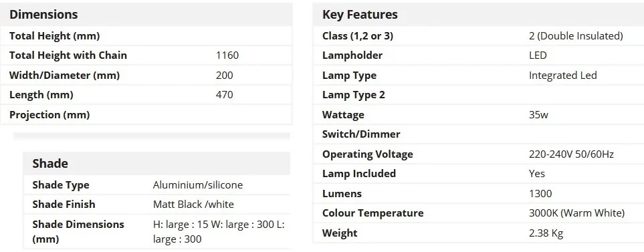Select the Matt Black /white shade finish

tap(193, 205)
